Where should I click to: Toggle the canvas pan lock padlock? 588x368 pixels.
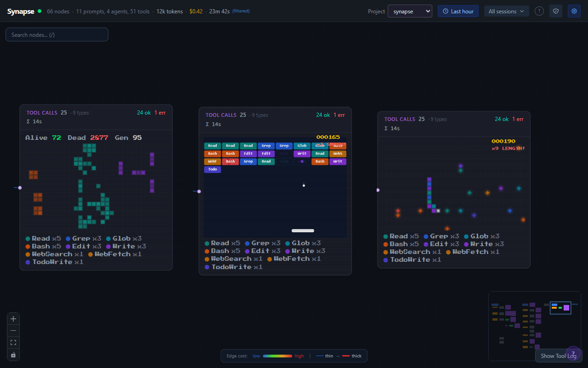(x=13, y=355)
